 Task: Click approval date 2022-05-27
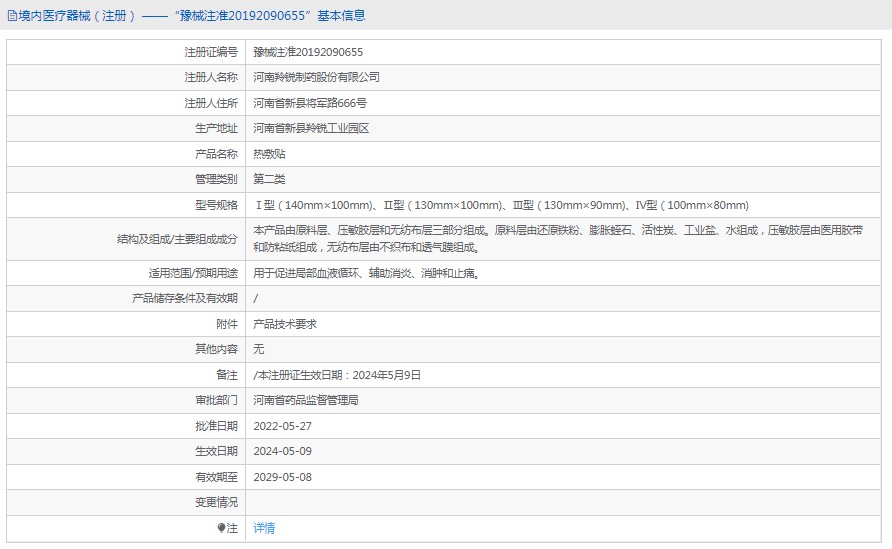click(283, 426)
